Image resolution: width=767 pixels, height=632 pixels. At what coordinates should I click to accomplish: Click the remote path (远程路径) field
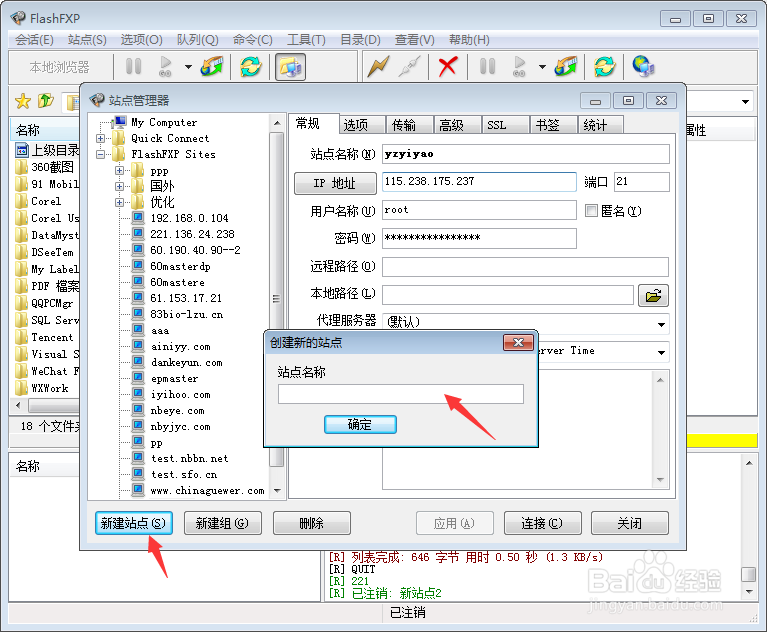pyautogui.click(x=525, y=267)
